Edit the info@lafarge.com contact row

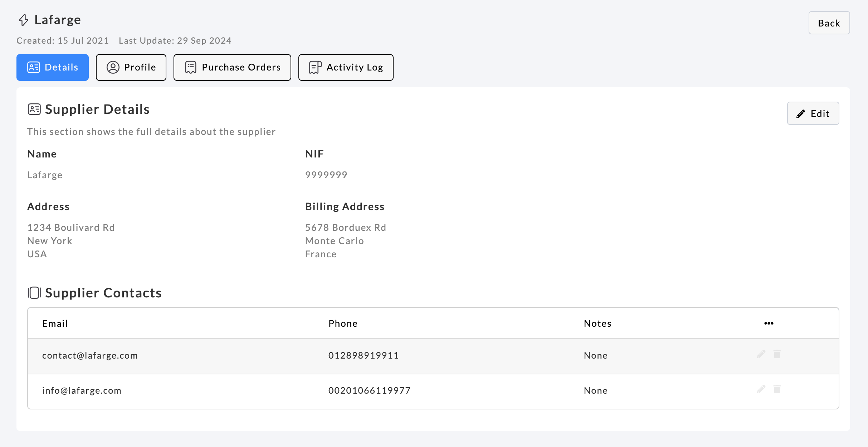(761, 389)
